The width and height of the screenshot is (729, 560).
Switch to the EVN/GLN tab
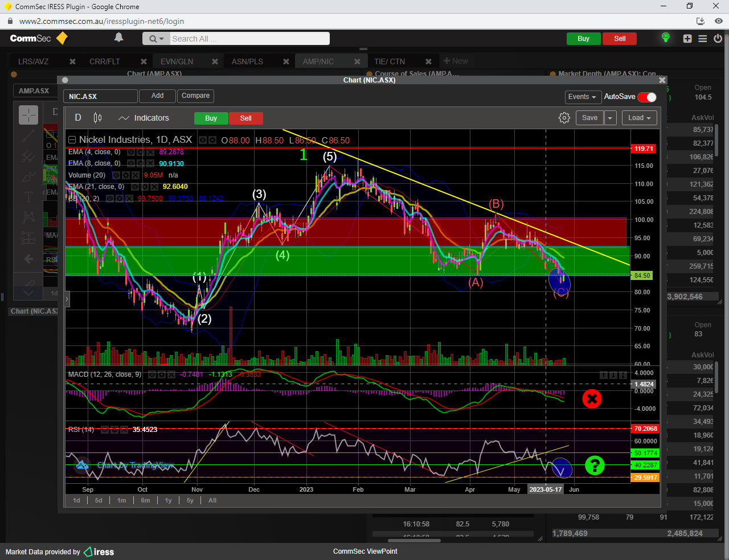coord(177,61)
